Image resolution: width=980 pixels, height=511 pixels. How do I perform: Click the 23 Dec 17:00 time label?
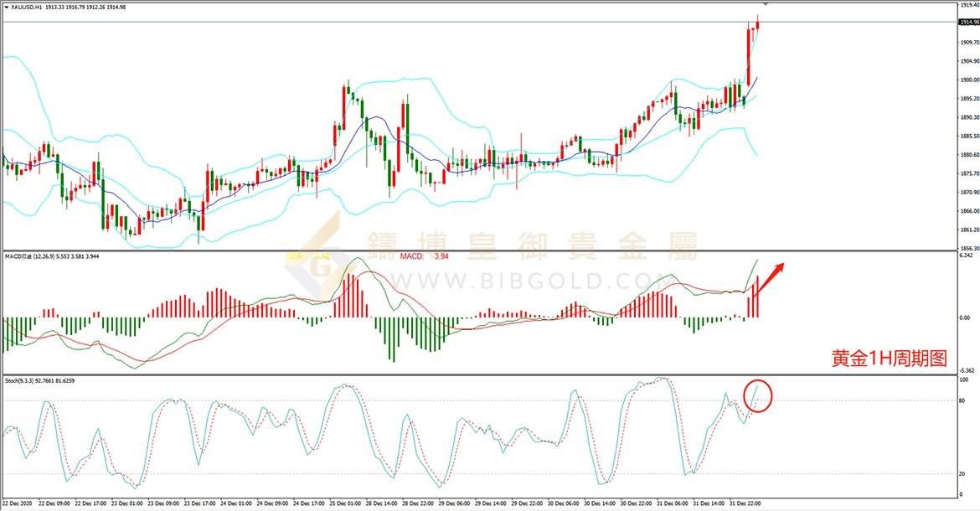tap(199, 503)
